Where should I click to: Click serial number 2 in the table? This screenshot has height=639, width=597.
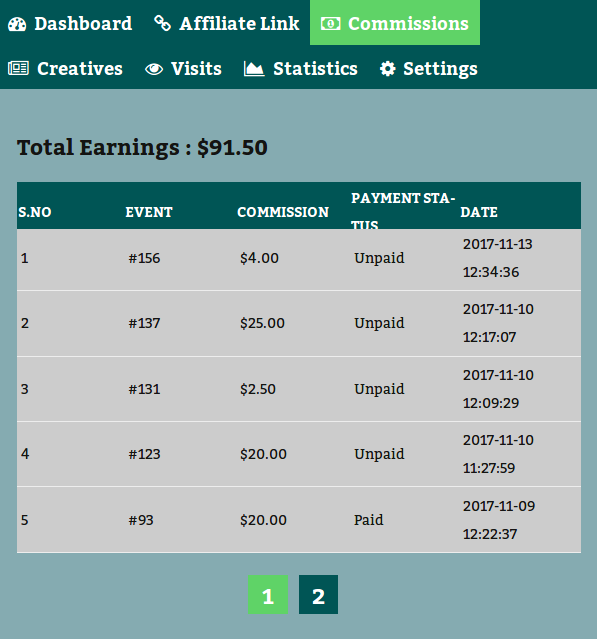click(x=25, y=324)
